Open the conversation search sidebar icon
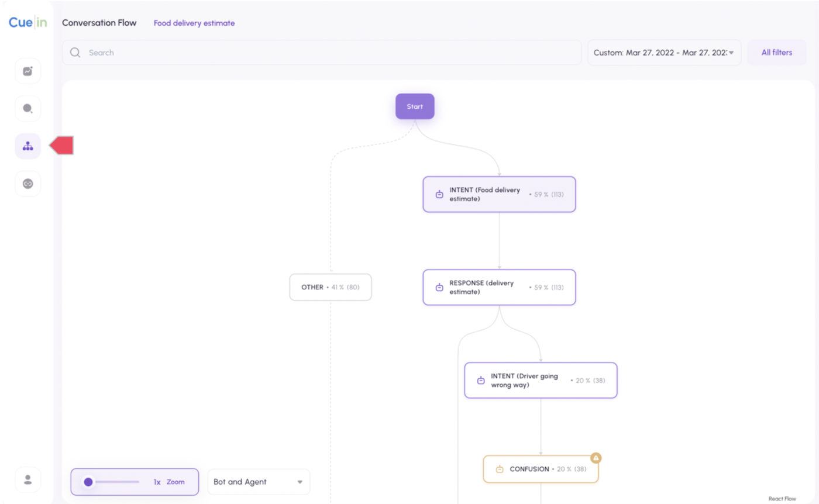This screenshot has height=504, width=819. pyautogui.click(x=27, y=109)
